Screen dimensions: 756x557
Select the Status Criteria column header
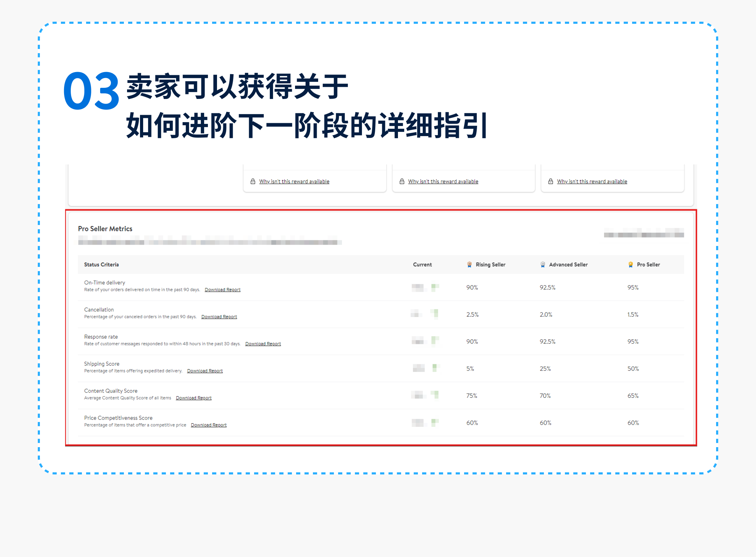pos(101,264)
